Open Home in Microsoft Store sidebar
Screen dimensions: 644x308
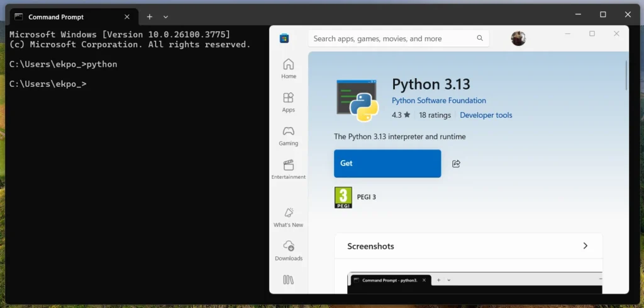[x=288, y=69]
